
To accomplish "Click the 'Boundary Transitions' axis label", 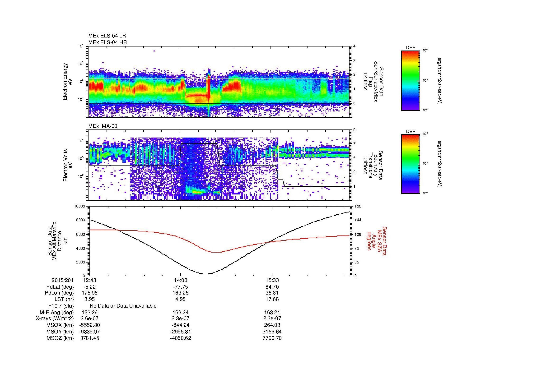I will (373, 166).
